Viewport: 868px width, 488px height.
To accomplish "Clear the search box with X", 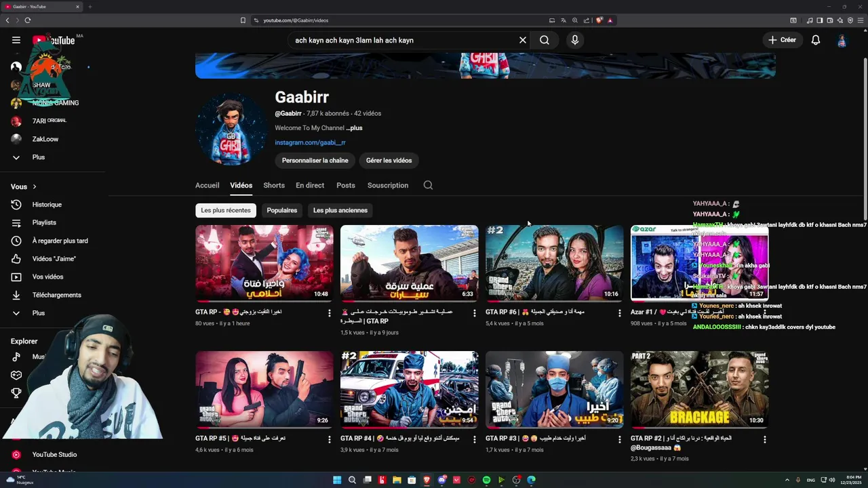I will point(523,40).
